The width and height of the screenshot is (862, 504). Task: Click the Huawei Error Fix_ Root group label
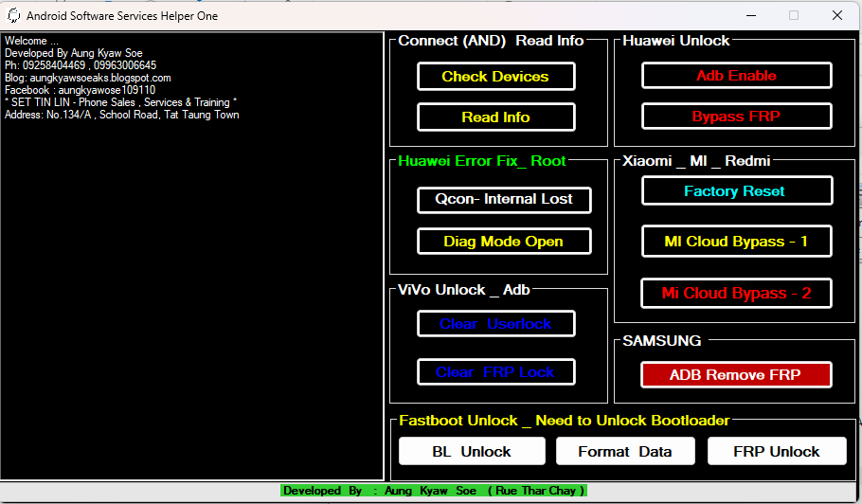[481, 160]
